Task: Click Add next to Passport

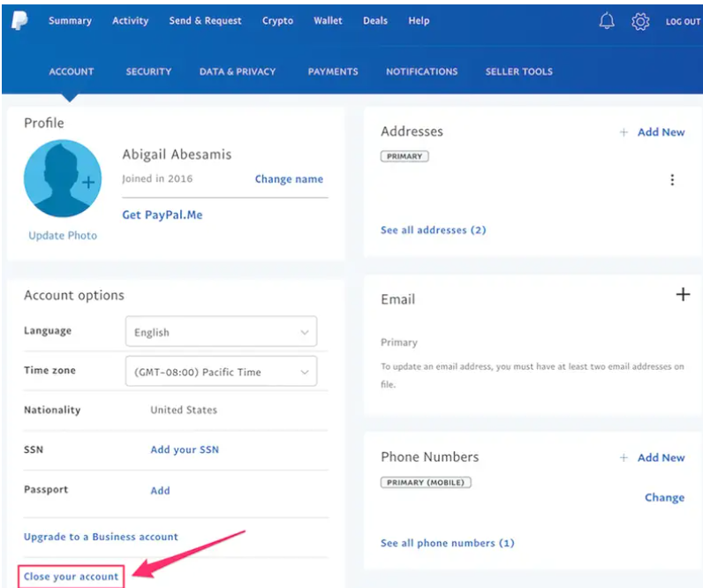Action: 160,490
